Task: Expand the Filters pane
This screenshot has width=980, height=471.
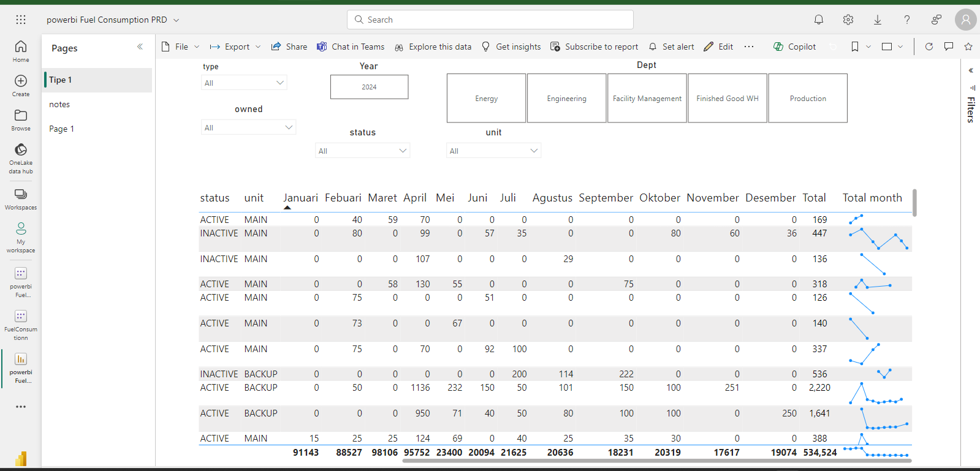Action: coord(971,70)
